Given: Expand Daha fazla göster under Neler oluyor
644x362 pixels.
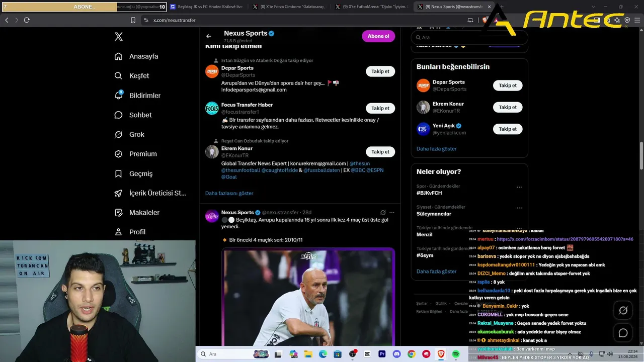Looking at the screenshot, I should tap(436, 271).
